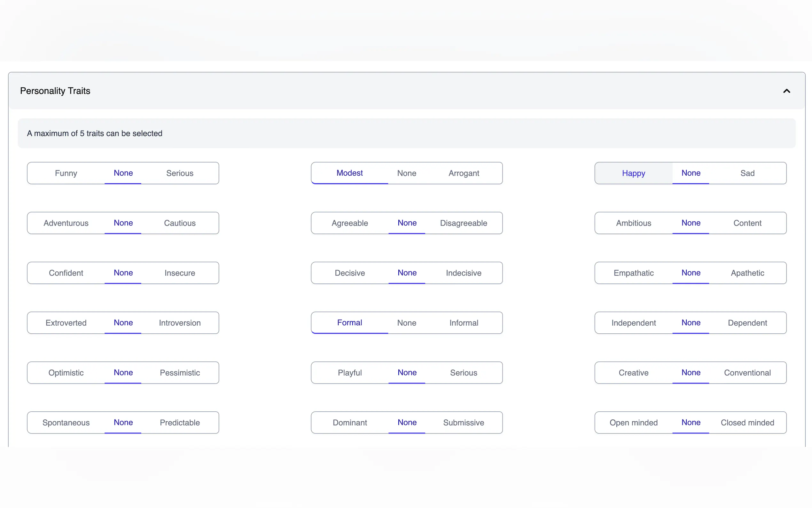Select the Open minded trait

(633, 422)
